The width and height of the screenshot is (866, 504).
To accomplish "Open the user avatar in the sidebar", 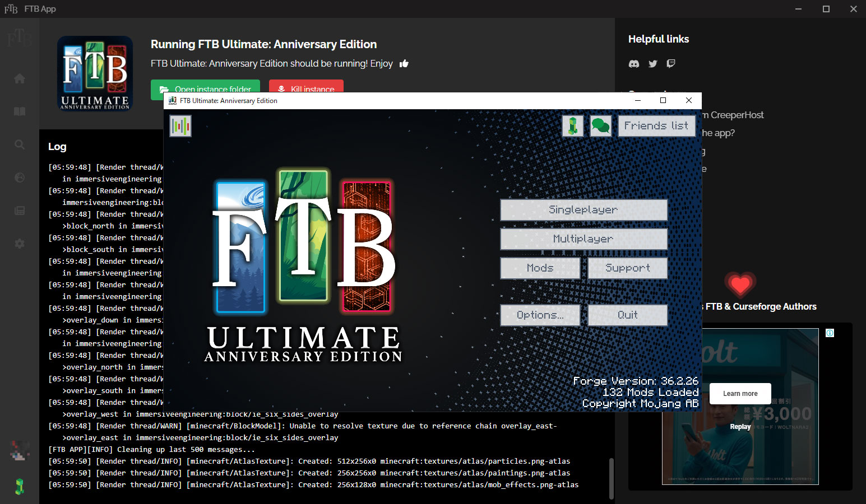I will (x=20, y=451).
